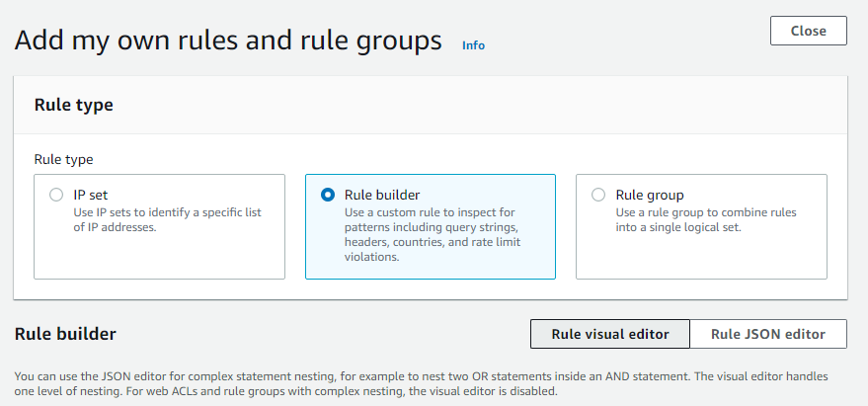Click the IP set description about IP addresses
868x406 pixels.
pyautogui.click(x=167, y=220)
